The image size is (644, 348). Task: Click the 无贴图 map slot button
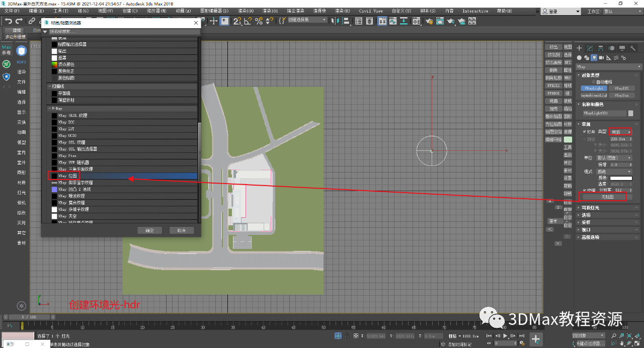click(x=607, y=197)
